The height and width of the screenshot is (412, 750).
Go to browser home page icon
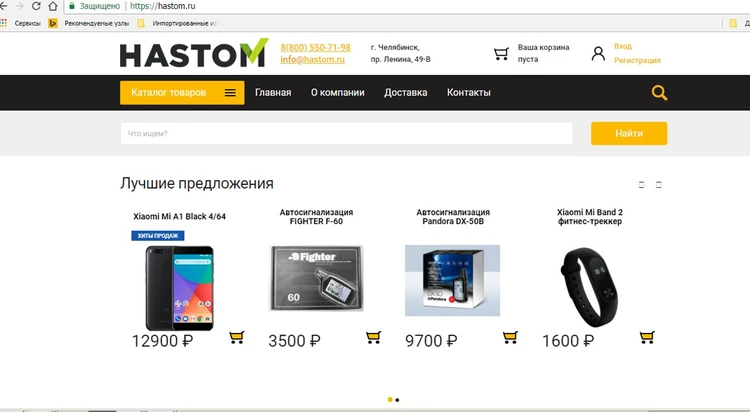pyautogui.click(x=53, y=6)
